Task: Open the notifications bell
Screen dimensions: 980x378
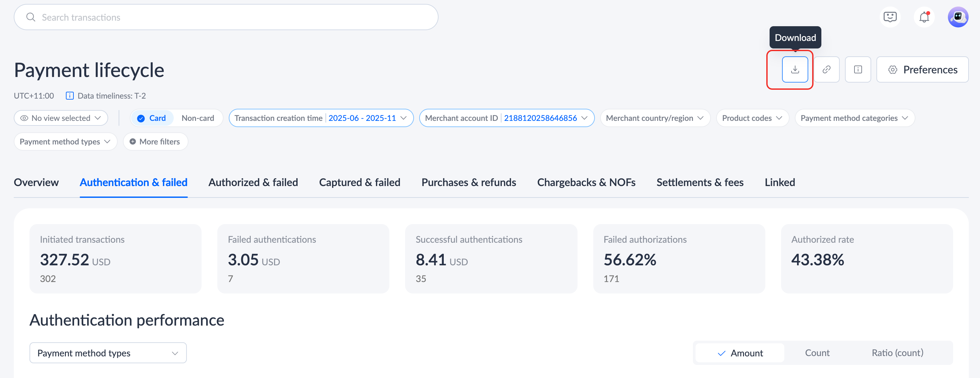Action: [924, 17]
